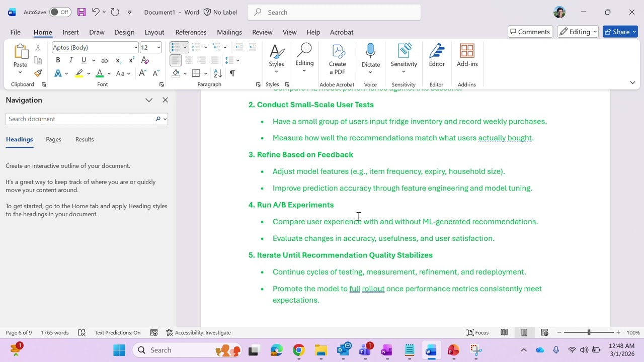Show the Pages tab in Navigation

coord(53,139)
